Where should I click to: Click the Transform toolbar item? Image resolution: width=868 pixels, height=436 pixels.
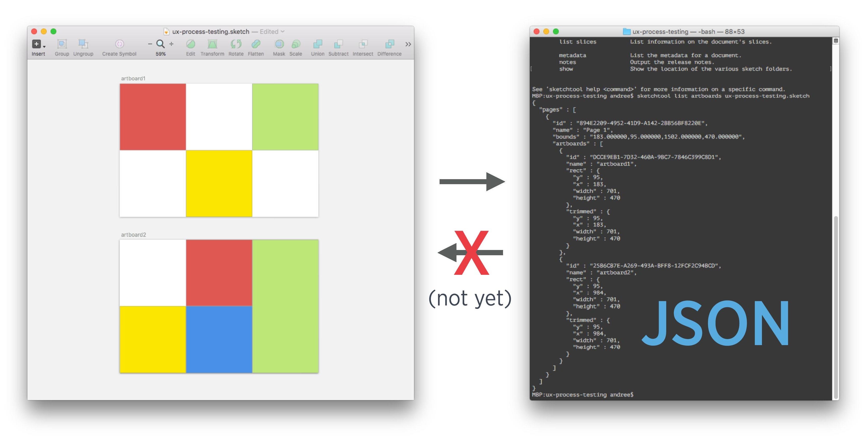point(213,44)
